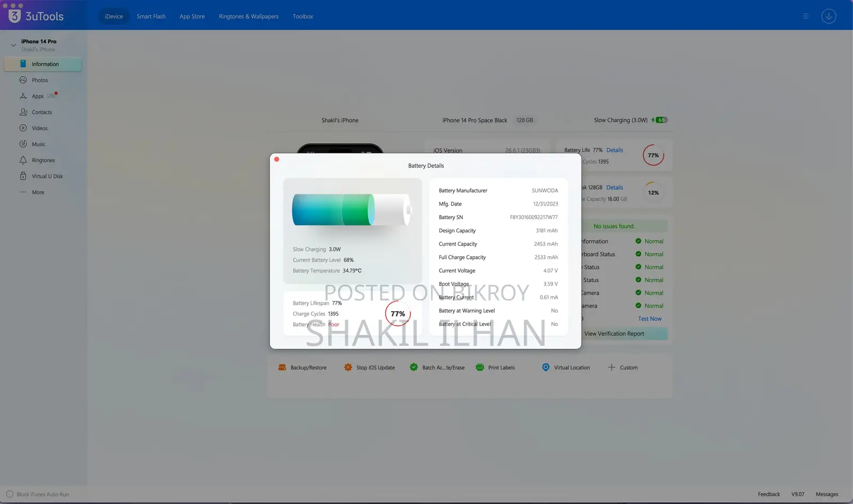Click the downloads arrow icon top right
This screenshot has height=504, width=853.
click(828, 16)
